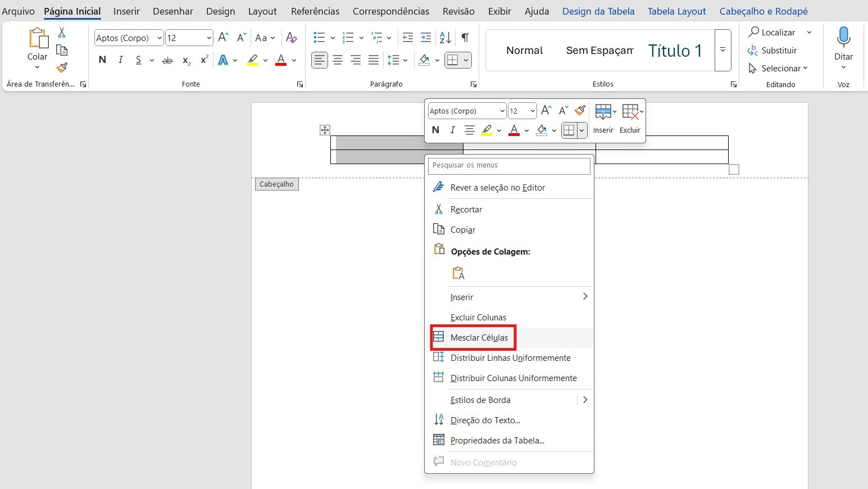Click the Pesquisar os menus search field
The height and width of the screenshot is (489, 868).
(509, 165)
